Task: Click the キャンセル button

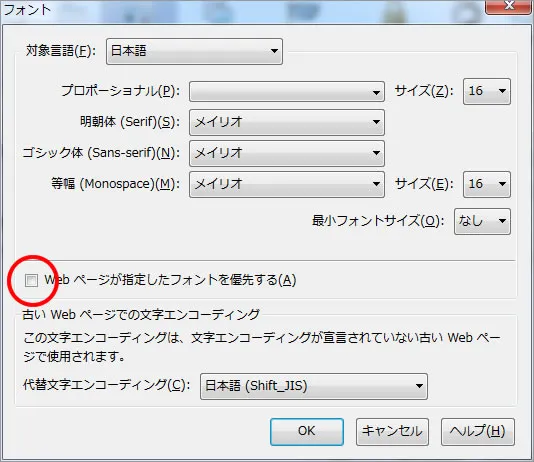Action: click(x=392, y=431)
